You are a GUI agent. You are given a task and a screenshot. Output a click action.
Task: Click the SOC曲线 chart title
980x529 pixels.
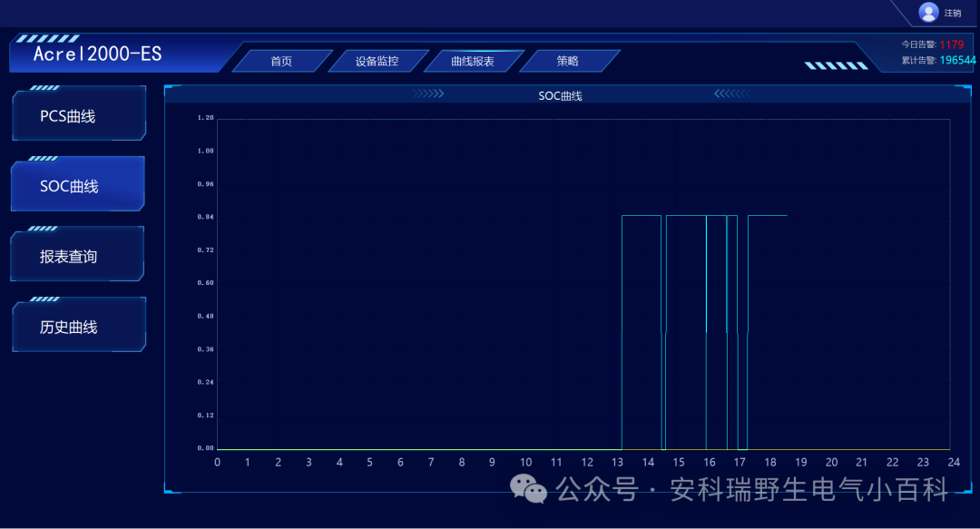(x=560, y=95)
